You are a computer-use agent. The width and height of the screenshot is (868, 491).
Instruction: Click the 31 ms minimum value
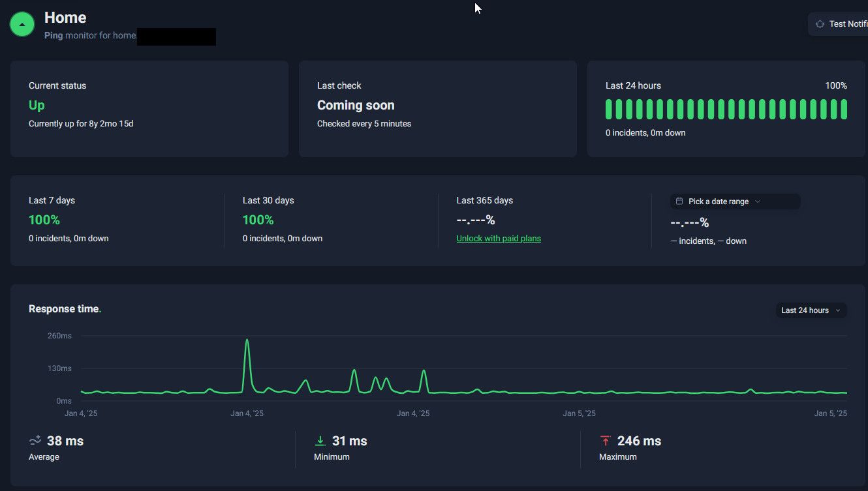click(x=350, y=441)
